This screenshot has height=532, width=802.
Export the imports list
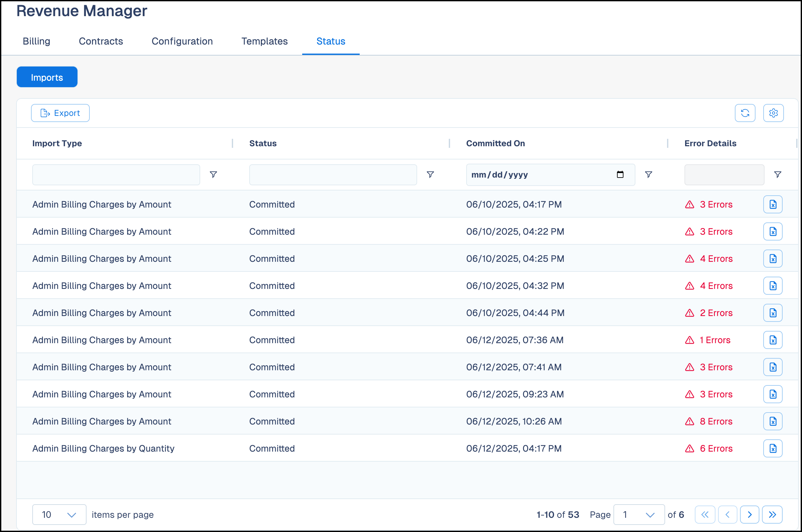pyautogui.click(x=60, y=113)
